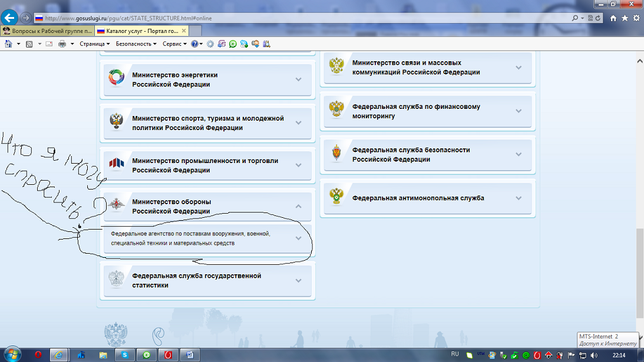Click the taskbar clock showing 22:14
The width and height of the screenshot is (644, 362).
[x=619, y=356]
